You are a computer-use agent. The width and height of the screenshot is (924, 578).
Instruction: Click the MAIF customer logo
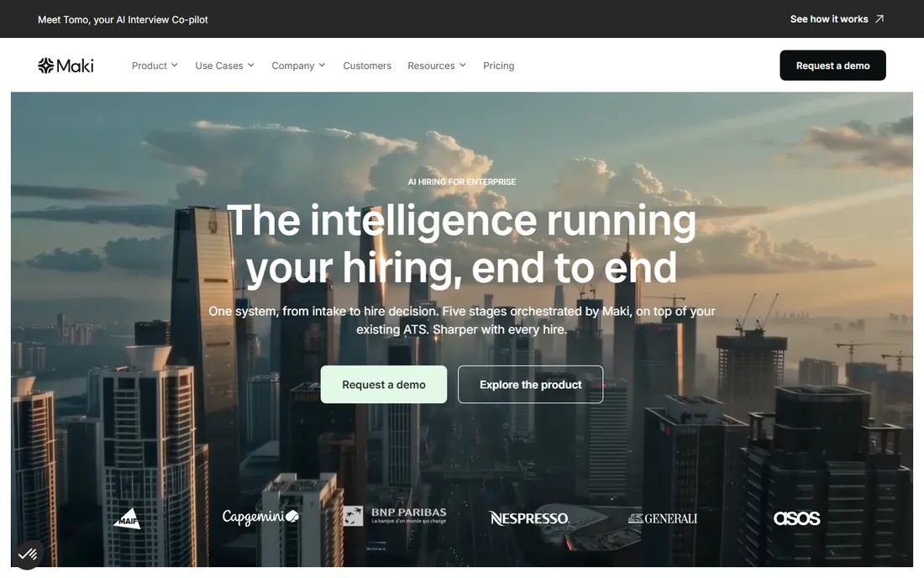[128, 518]
